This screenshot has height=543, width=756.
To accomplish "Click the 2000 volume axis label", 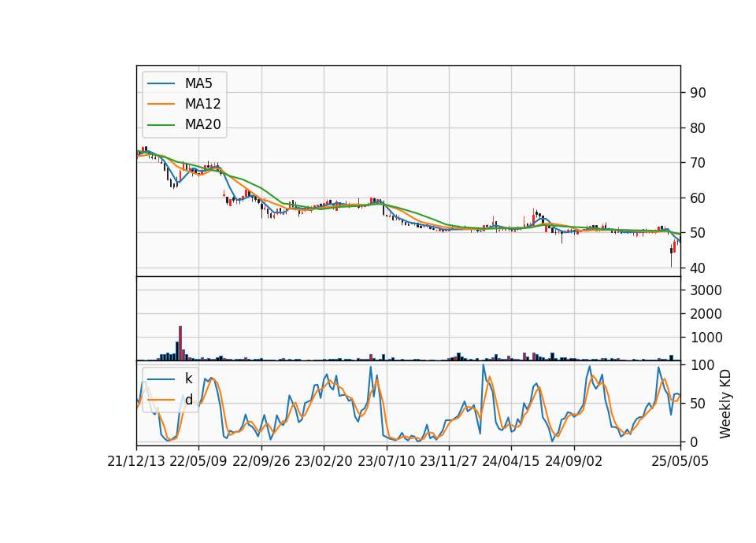I will pyautogui.click(x=706, y=314).
